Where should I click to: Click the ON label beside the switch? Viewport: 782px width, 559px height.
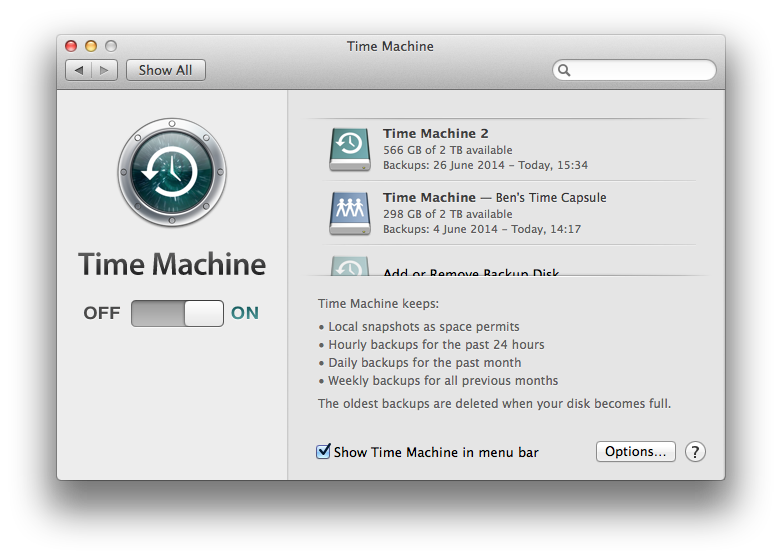245,313
